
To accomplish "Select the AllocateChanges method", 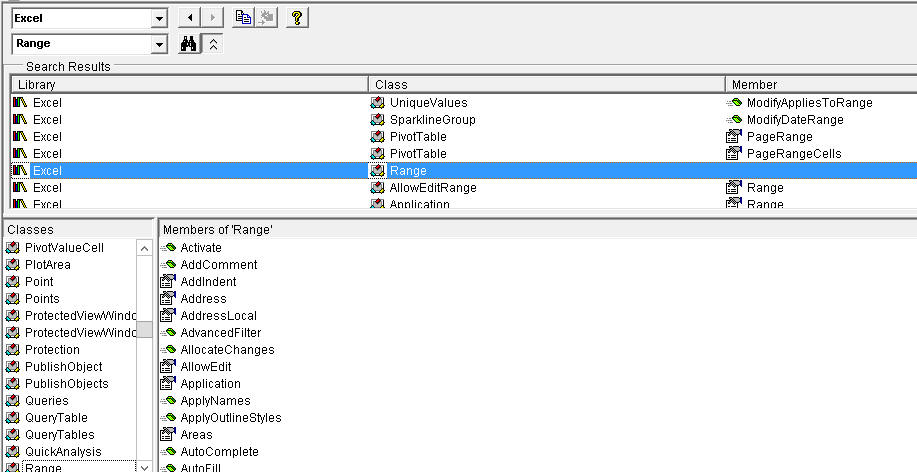I will click(x=227, y=350).
